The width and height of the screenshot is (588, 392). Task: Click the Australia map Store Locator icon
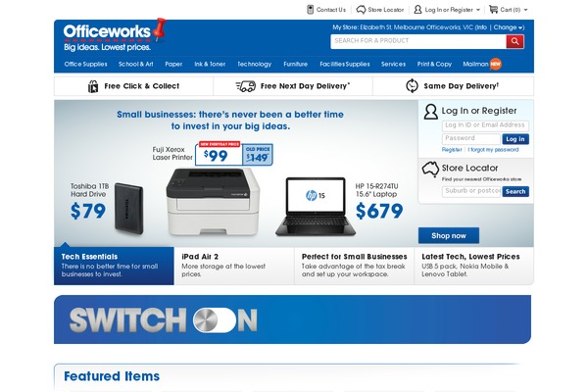click(430, 170)
